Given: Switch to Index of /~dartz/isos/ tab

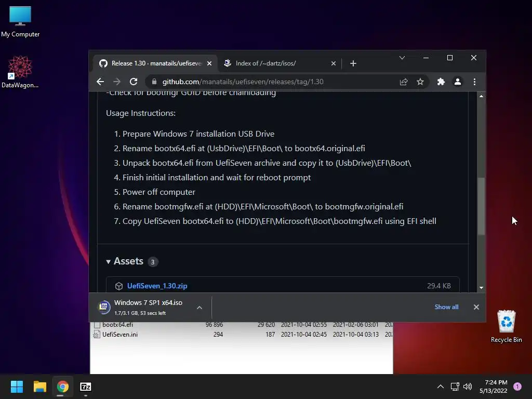Looking at the screenshot, I should [279, 63].
